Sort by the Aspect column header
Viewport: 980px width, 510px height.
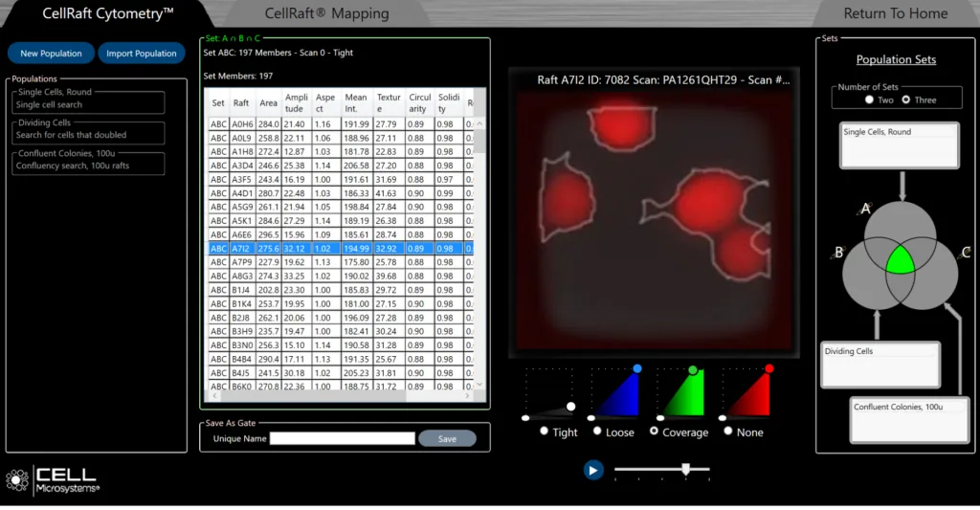[325, 103]
